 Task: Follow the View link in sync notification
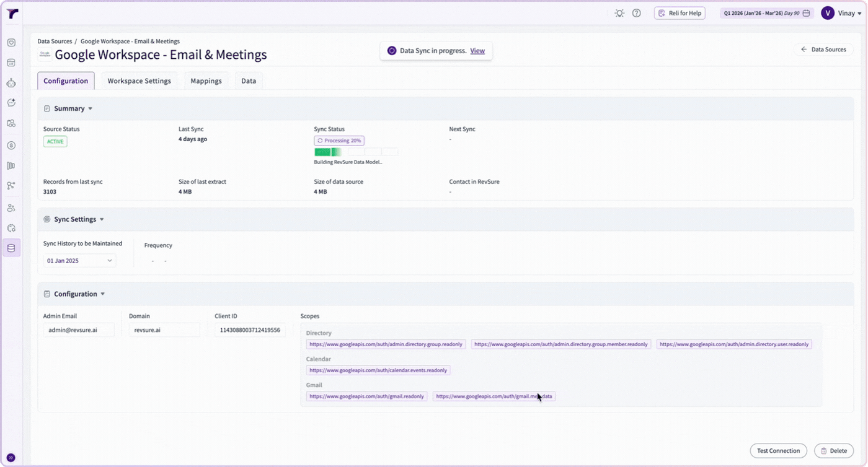point(477,51)
